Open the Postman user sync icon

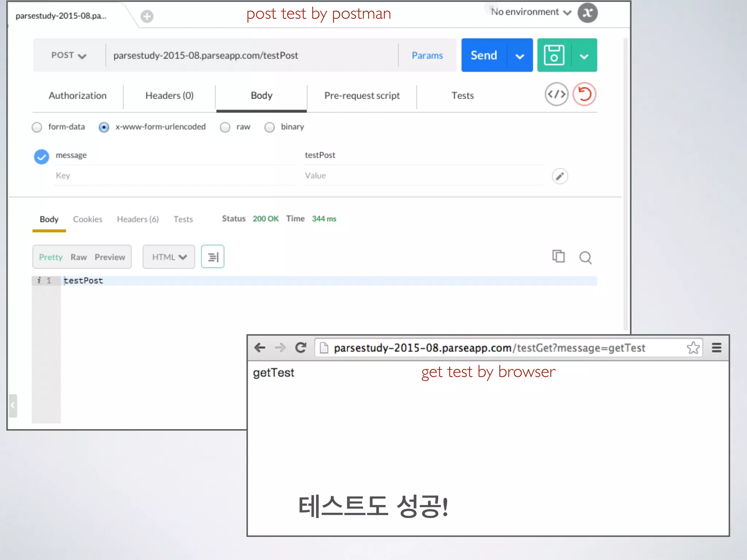coord(587,13)
